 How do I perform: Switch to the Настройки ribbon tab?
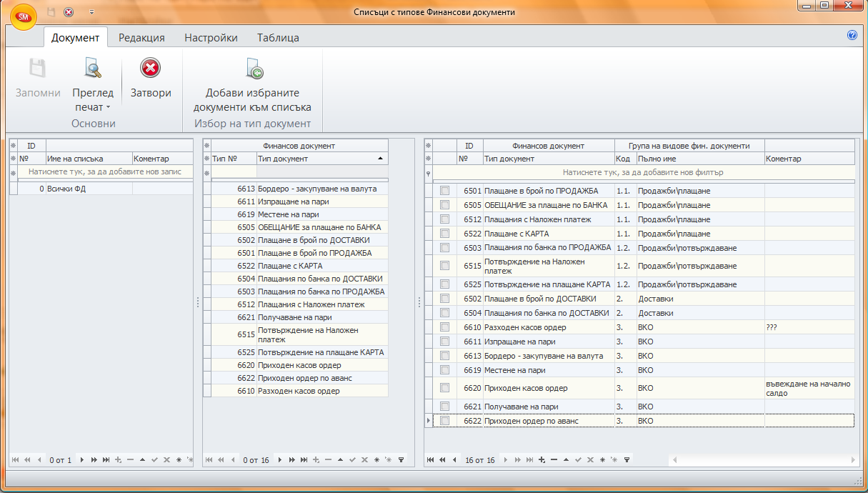tap(211, 38)
